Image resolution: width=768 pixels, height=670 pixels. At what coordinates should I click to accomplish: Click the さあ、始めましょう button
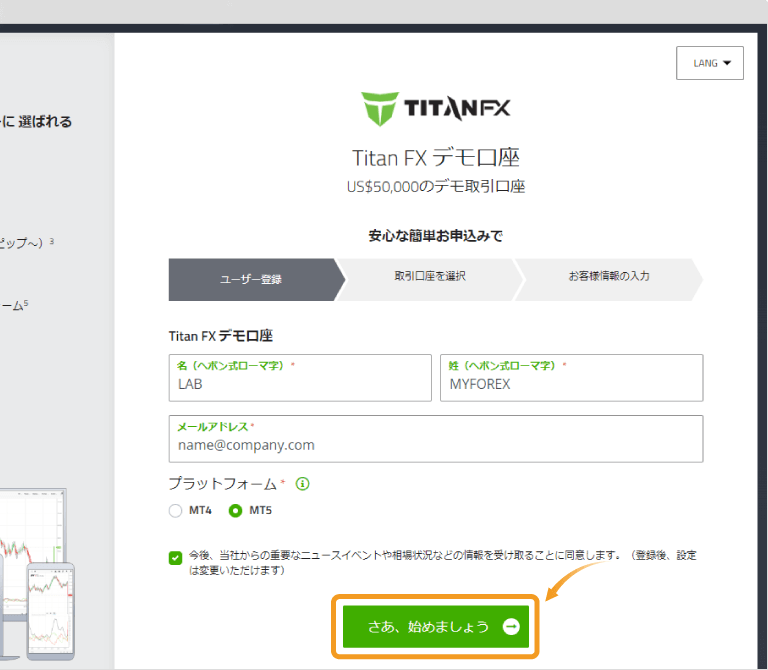click(x=435, y=626)
